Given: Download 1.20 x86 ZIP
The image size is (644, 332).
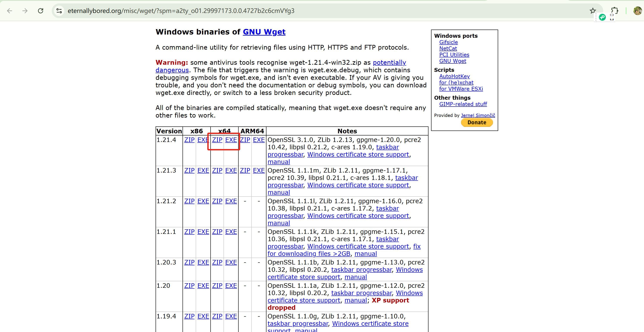Looking at the screenshot, I should [x=189, y=285].
